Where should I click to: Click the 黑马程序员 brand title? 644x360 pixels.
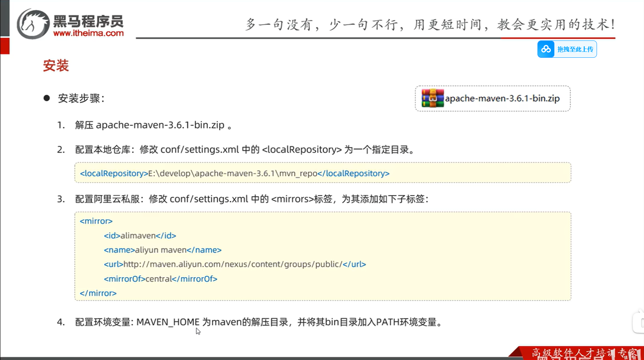[x=88, y=21]
